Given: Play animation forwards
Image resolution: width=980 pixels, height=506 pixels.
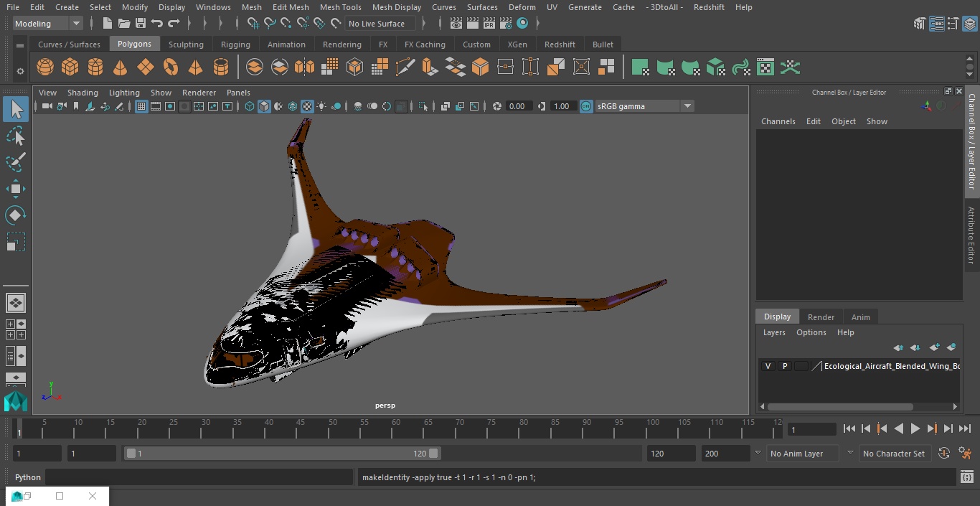Looking at the screenshot, I should (x=915, y=429).
